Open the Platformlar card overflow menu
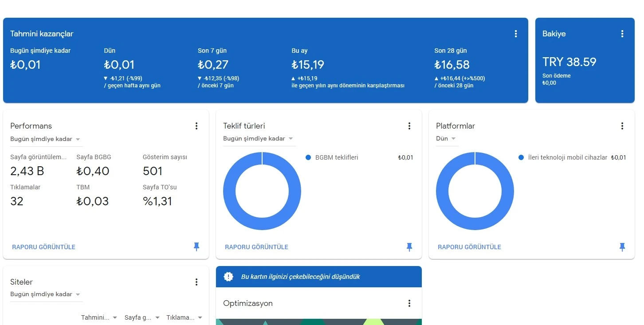Viewport: 644px width, 325px height. pos(622,125)
